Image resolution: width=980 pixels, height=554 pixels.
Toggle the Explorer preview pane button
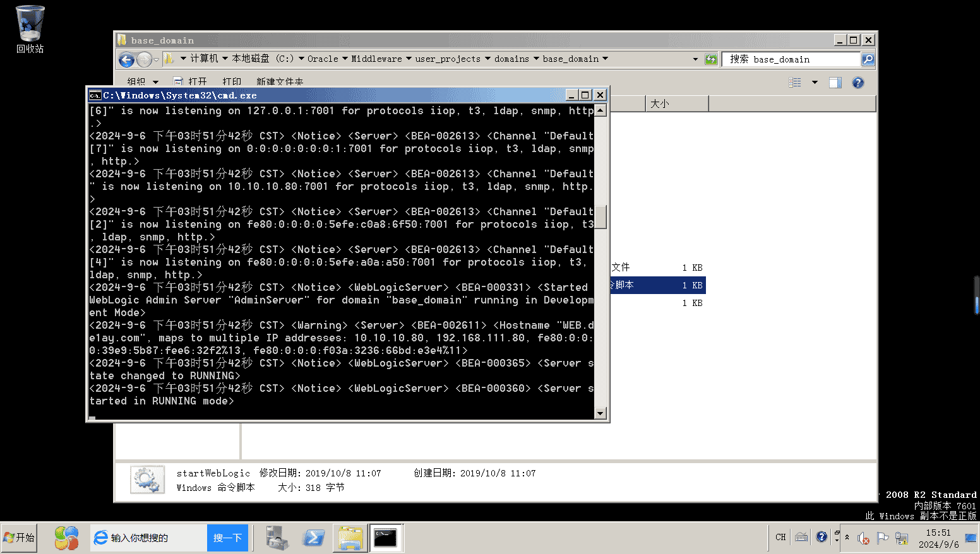tap(835, 83)
